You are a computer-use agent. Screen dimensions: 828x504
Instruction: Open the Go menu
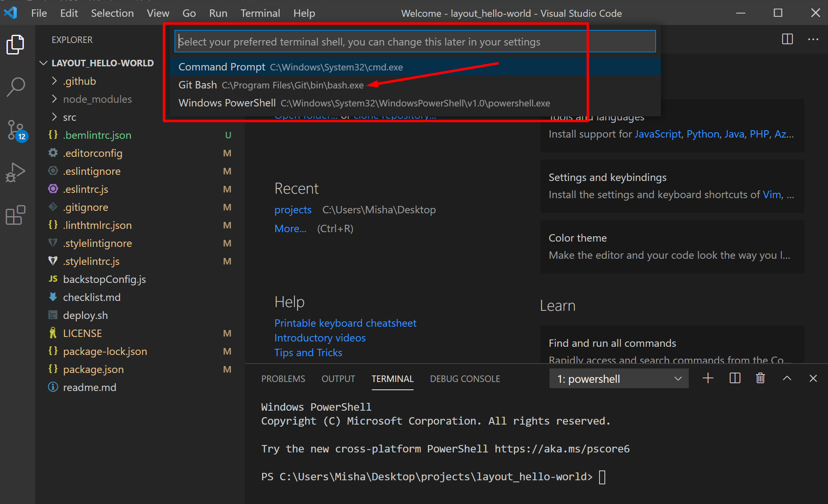[x=189, y=13]
